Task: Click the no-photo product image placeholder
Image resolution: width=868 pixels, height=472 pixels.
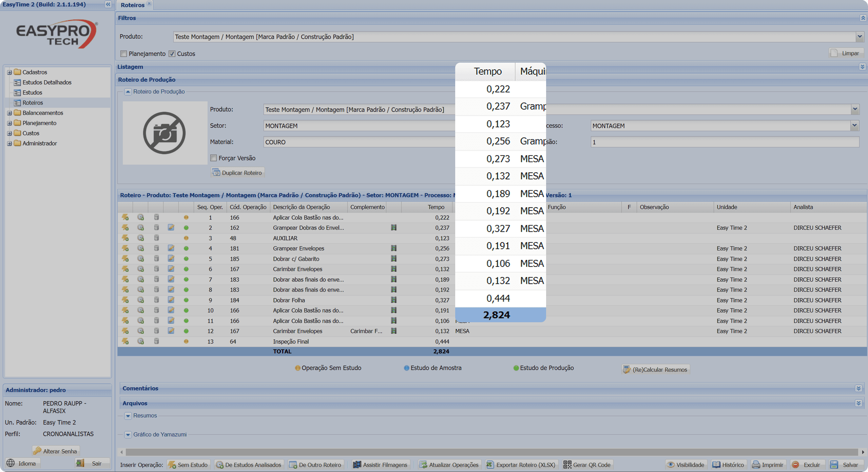Action: pos(165,133)
